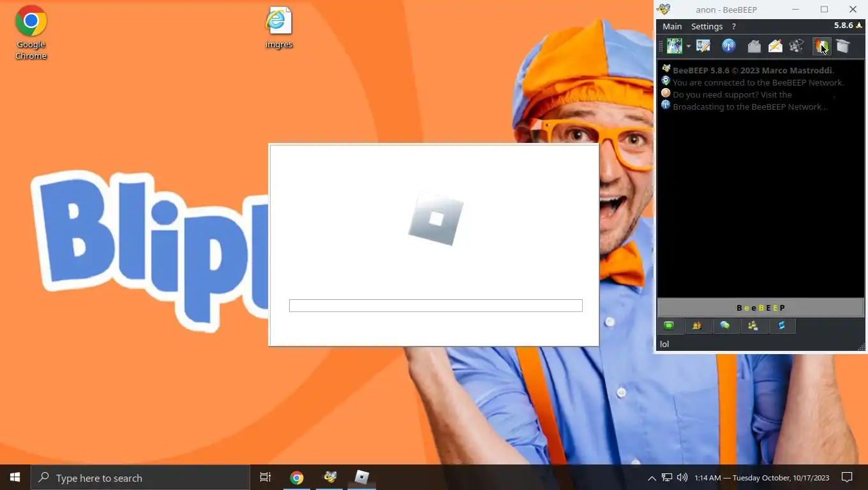The width and height of the screenshot is (868, 490).
Task: Click the spinning Roblox logo in loader window
Action: click(x=436, y=219)
